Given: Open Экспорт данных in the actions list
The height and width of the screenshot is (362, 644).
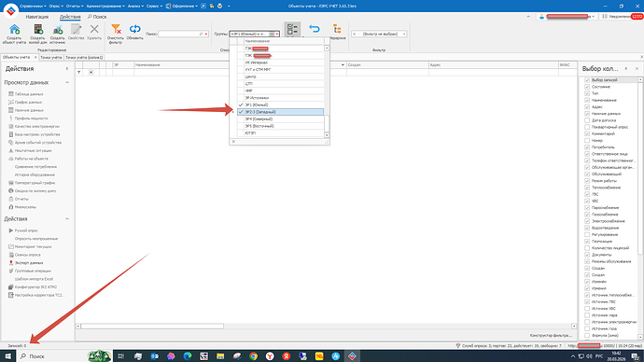Looking at the screenshot, I should point(29,263).
